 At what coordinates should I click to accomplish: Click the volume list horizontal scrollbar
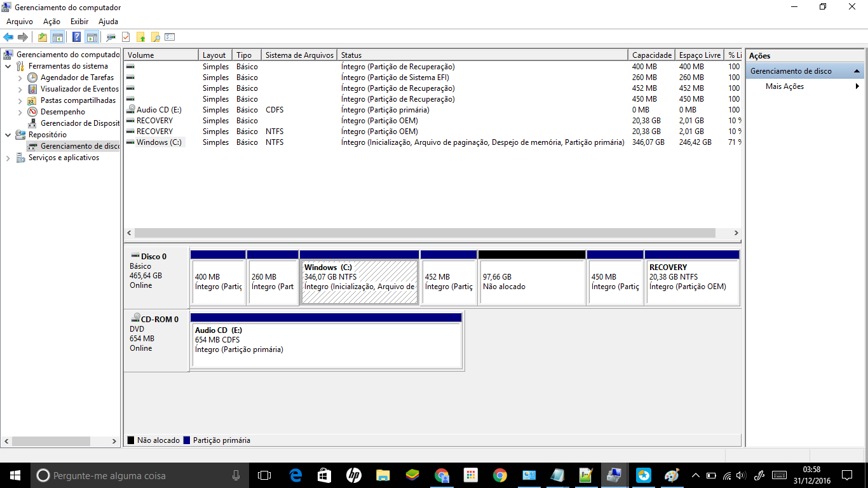point(424,233)
